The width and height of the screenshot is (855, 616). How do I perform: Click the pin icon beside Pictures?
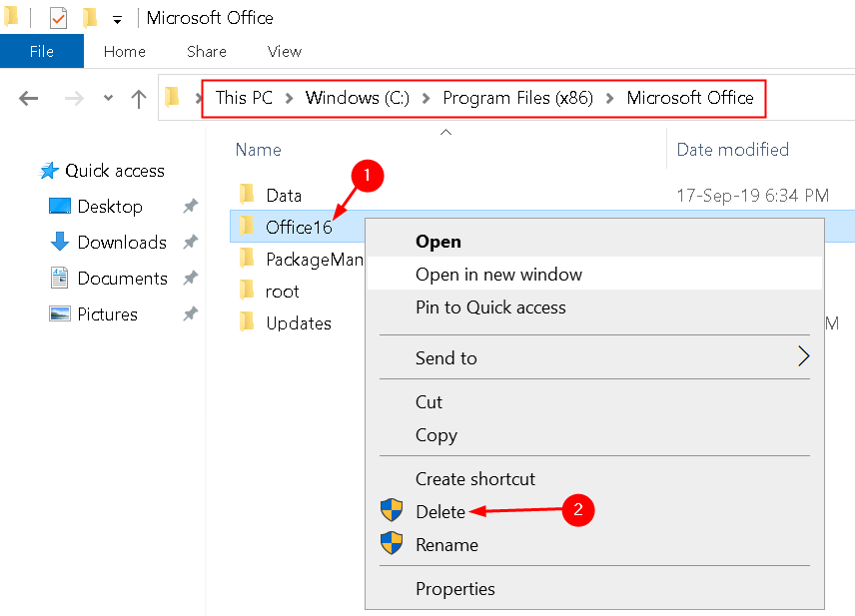pos(191,314)
